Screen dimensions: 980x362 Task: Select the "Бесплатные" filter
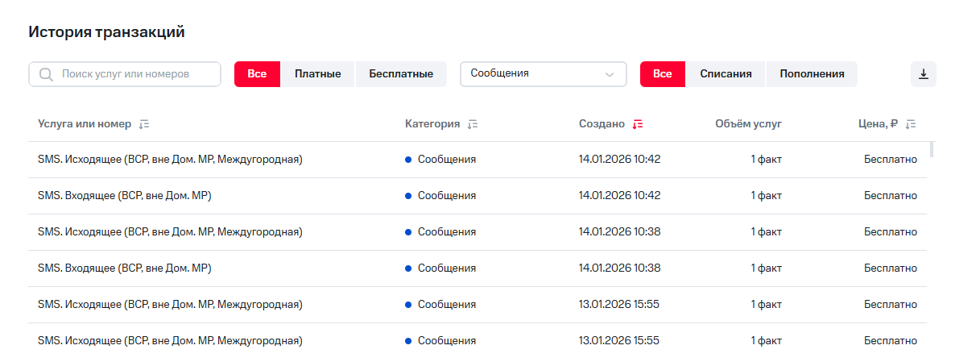coord(401,74)
